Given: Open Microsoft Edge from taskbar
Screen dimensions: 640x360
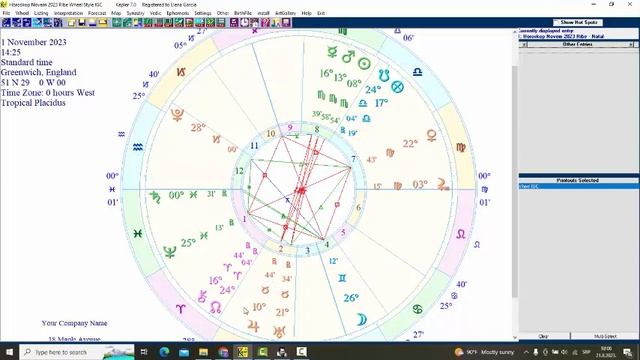Looking at the screenshot, I should click(164, 352).
